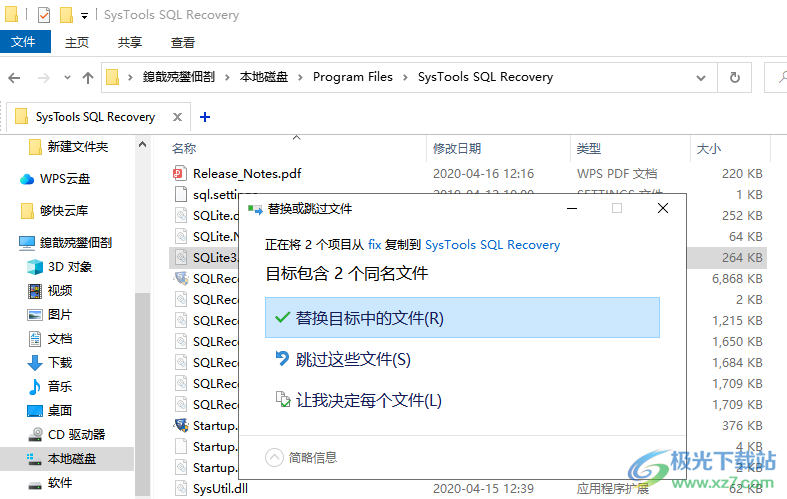Go forward with the forward arrow
This screenshot has width=787, height=499.
coord(44,77)
